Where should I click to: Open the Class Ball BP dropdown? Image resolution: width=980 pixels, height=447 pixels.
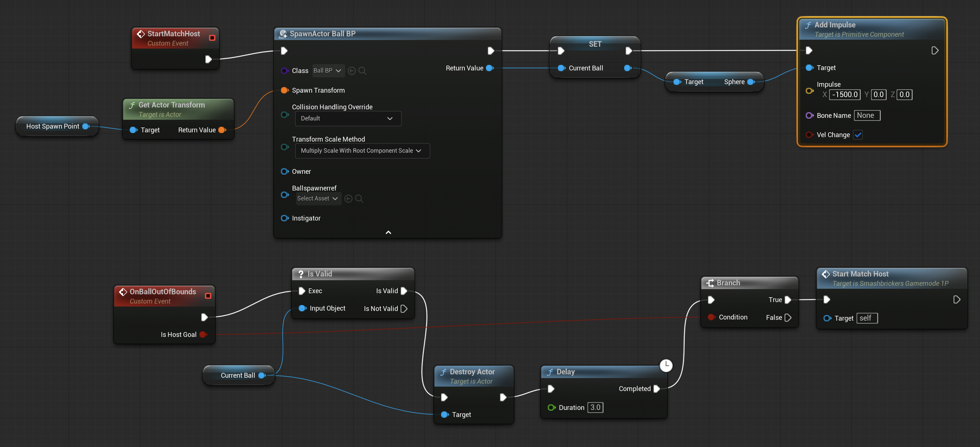(x=328, y=71)
